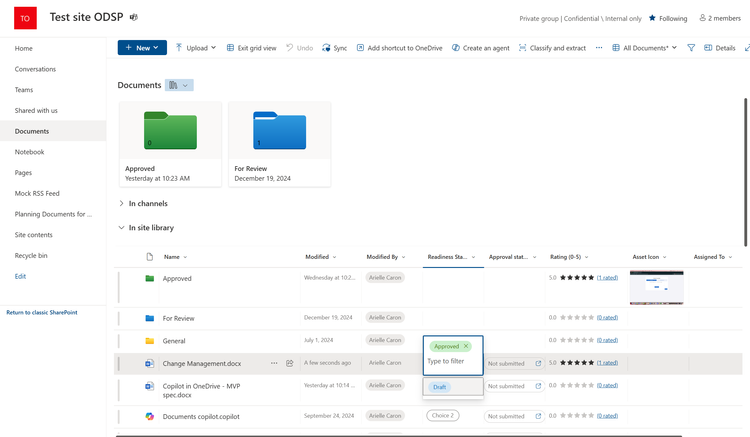Click the red TO site logo
The width and height of the screenshot is (750, 437).
(25, 18)
